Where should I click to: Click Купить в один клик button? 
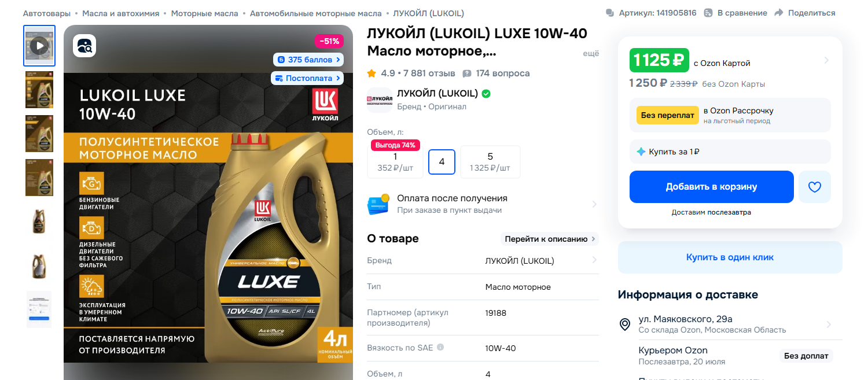[730, 257]
